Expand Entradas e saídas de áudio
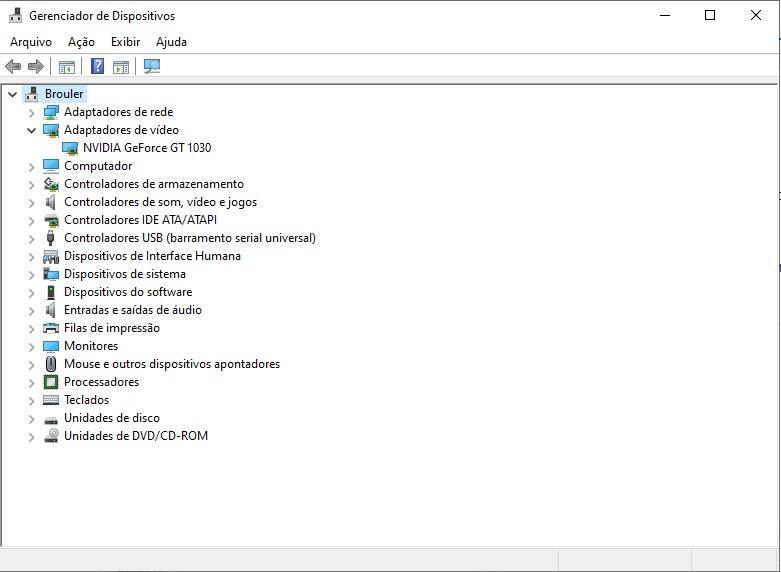Viewport: 781px width, 572px height. (31, 310)
